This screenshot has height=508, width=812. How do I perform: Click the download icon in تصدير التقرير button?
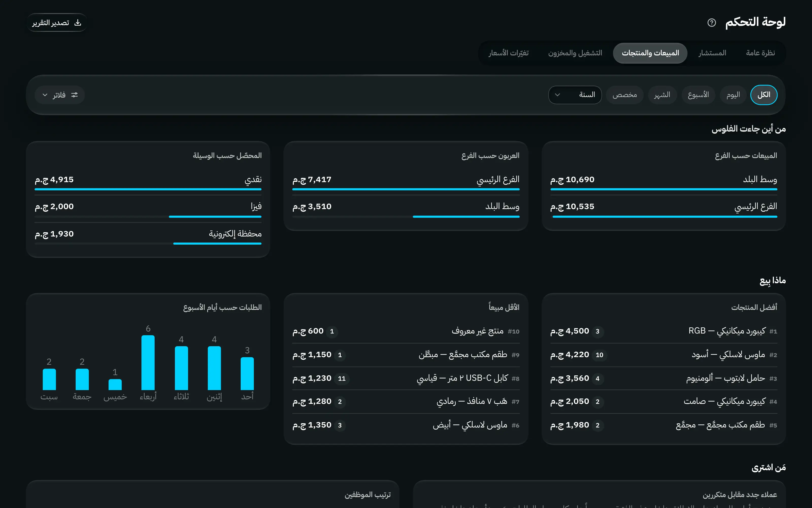point(77,23)
